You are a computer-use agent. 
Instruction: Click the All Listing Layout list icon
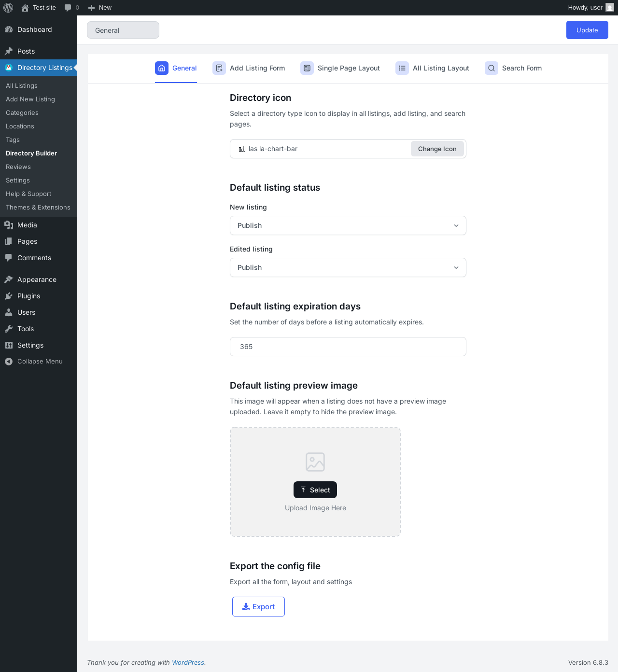(x=402, y=68)
